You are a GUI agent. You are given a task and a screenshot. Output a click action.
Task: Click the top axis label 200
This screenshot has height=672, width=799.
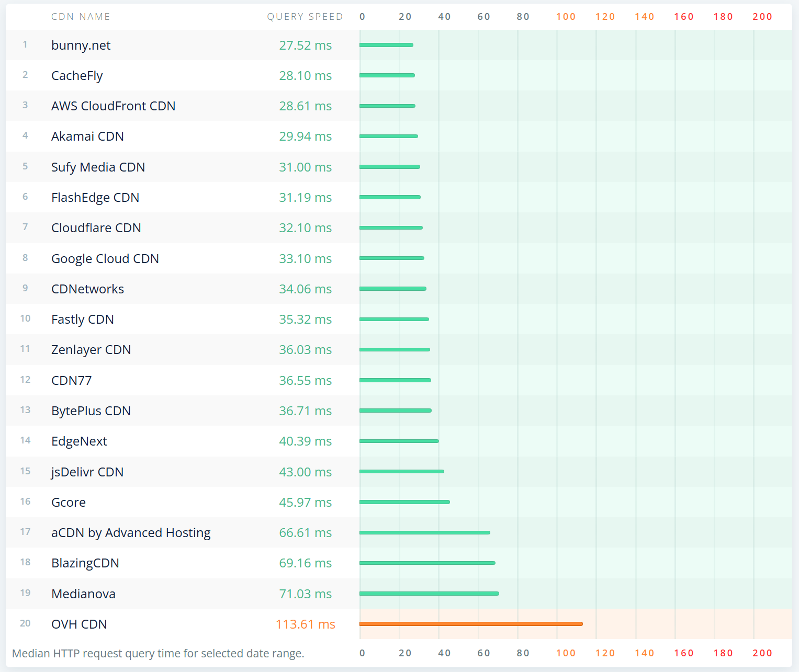(762, 17)
